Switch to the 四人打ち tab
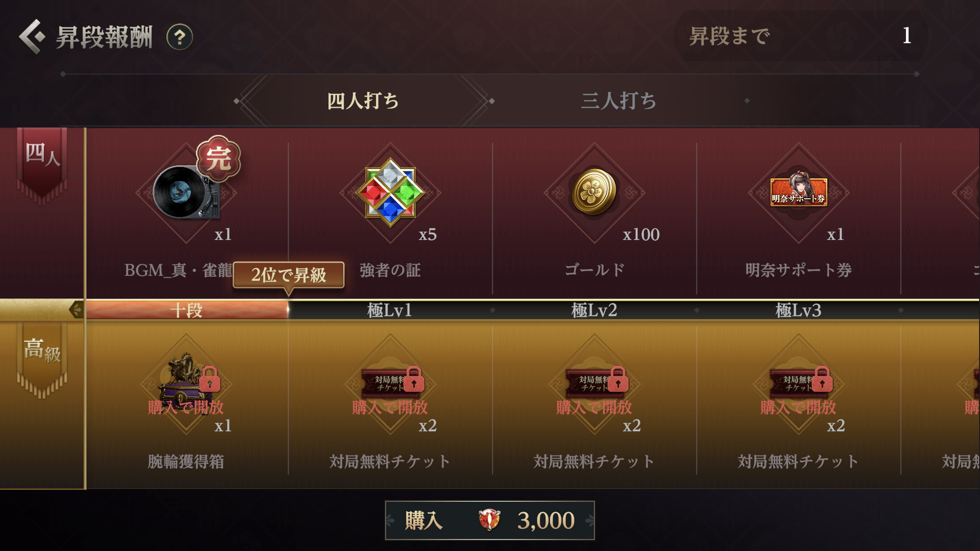Image resolution: width=980 pixels, height=551 pixels. pos(363,101)
